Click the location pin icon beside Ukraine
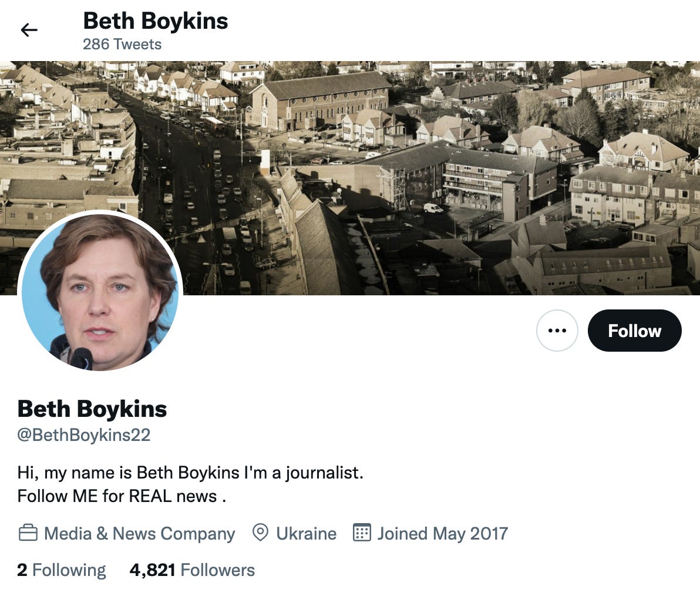 pos(260,533)
